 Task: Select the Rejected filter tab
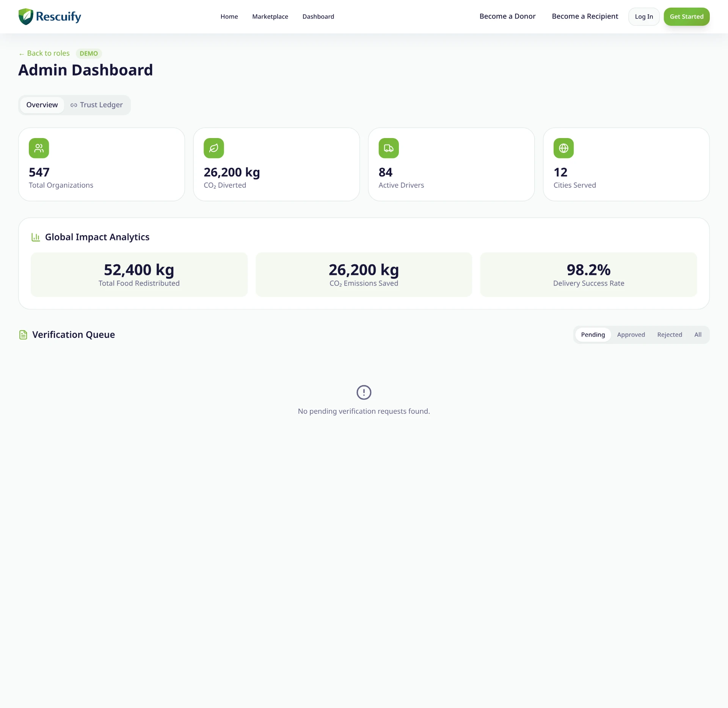669,335
